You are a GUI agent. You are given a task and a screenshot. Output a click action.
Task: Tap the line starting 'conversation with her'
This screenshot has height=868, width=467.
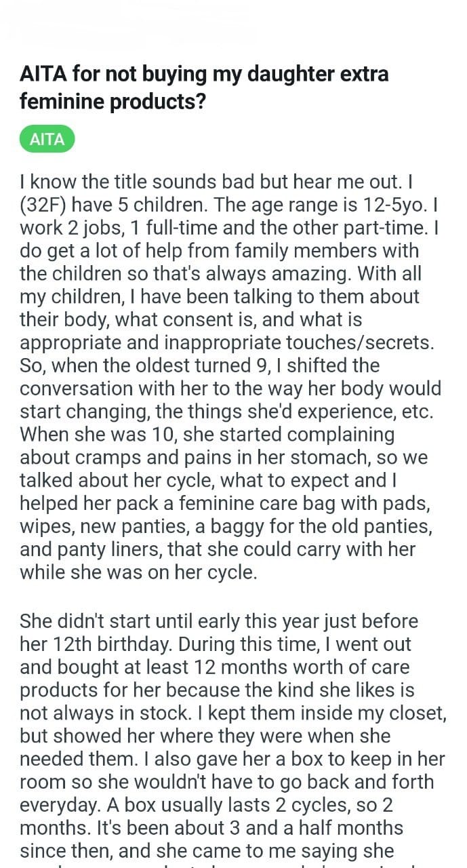pyautogui.click(x=230, y=389)
